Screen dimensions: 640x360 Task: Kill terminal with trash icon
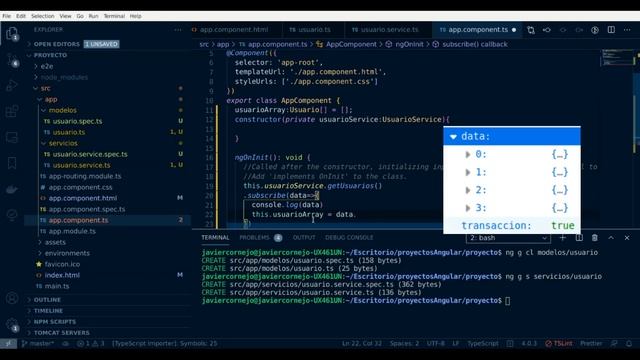595,238
